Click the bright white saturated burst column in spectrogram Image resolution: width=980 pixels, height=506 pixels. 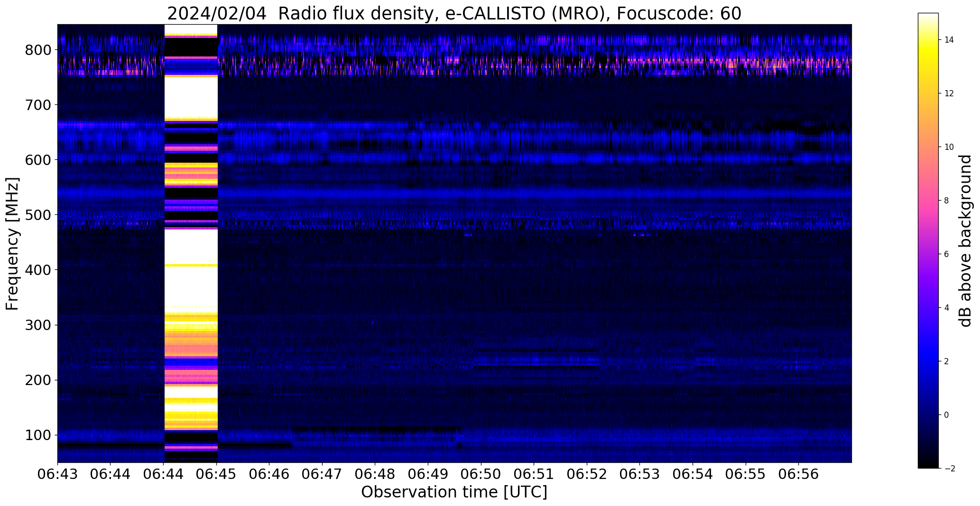click(191, 243)
